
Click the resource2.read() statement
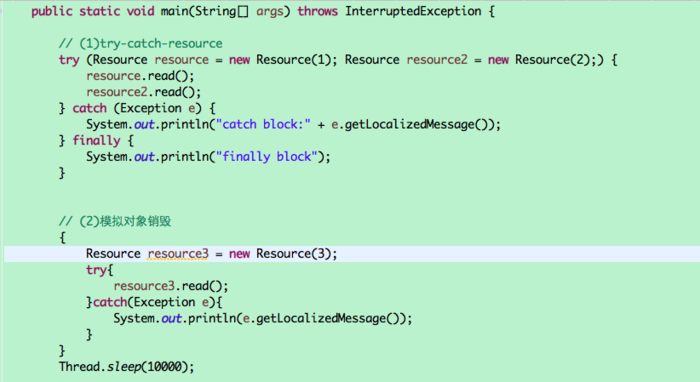tap(144, 92)
